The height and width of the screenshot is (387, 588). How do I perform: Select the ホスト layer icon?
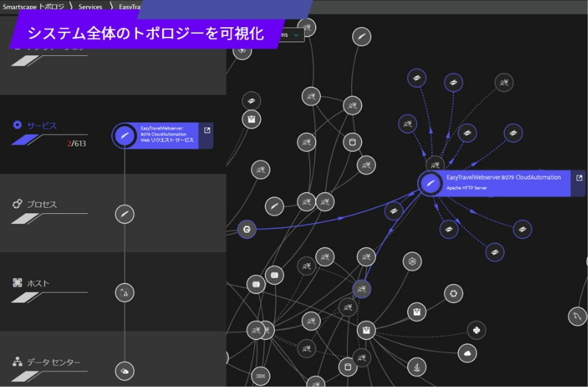[x=17, y=282]
